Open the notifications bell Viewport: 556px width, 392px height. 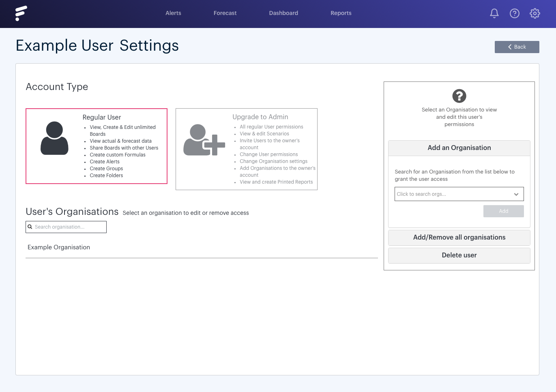point(494,13)
